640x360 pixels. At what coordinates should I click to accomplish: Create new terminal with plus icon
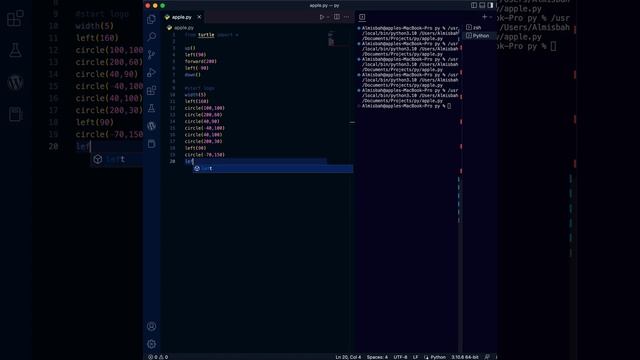[484, 17]
